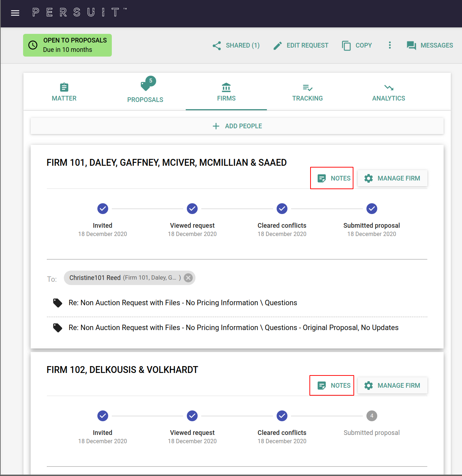Click the COPY label
Image resolution: width=462 pixels, height=476 pixels.
364,45
